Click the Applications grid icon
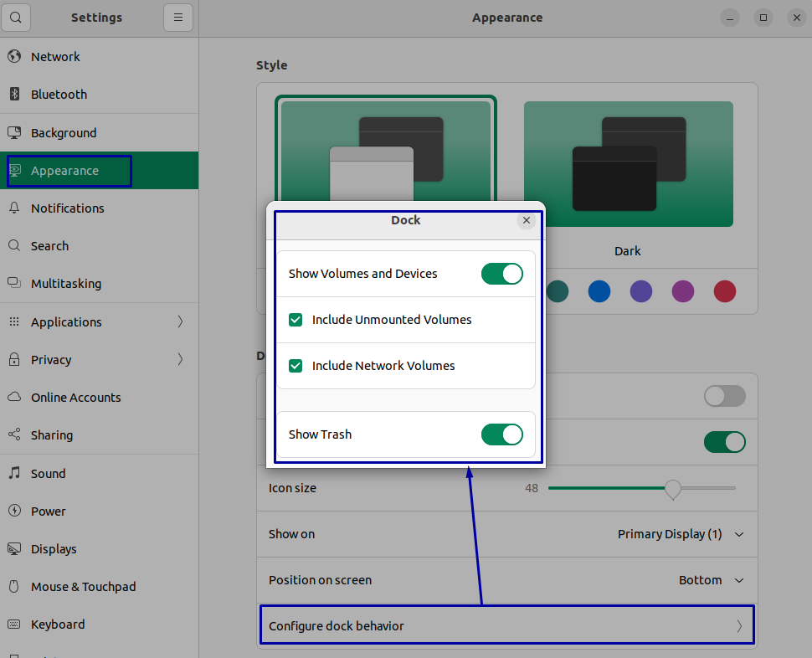The image size is (812, 658). coord(14,321)
